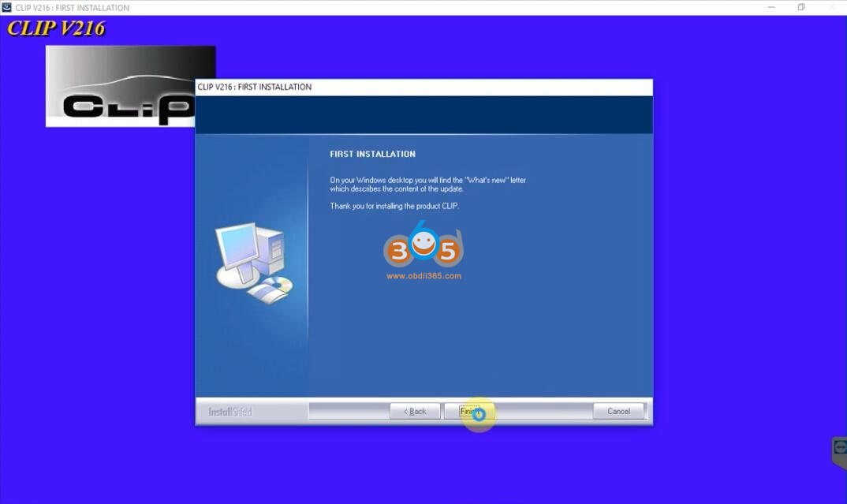The height and width of the screenshot is (504, 847).
Task: Click the FIRST INSTALLATION heading text
Action: click(x=373, y=154)
